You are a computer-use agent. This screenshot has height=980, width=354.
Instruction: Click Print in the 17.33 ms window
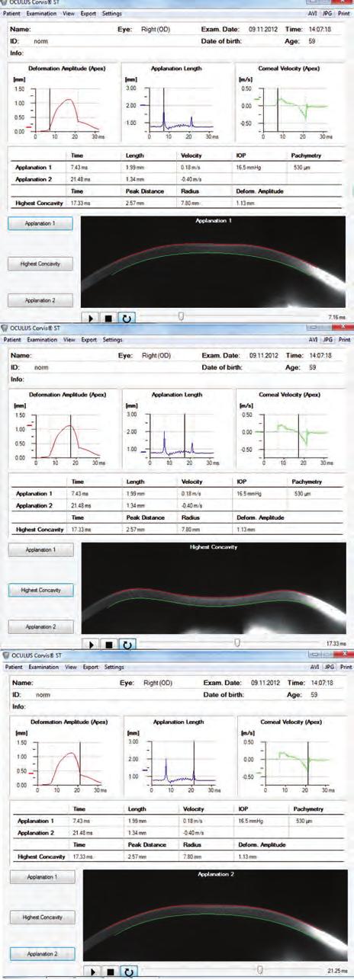click(344, 339)
